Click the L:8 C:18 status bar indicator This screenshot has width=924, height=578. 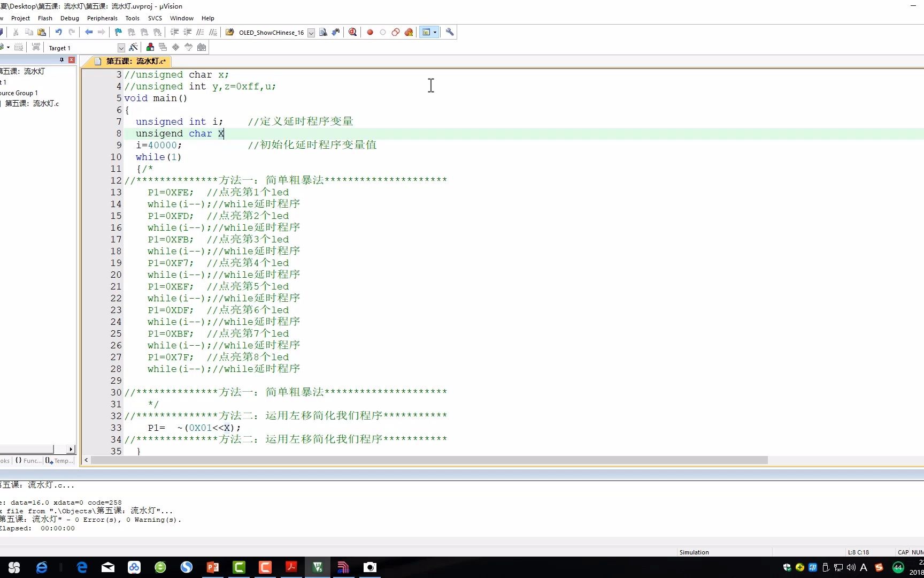click(858, 552)
